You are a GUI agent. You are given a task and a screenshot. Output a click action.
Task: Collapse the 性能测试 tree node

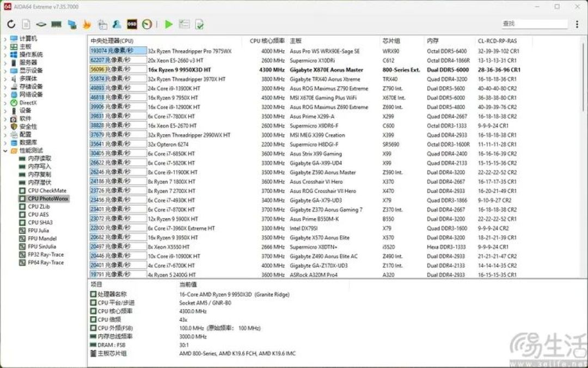coord(5,150)
